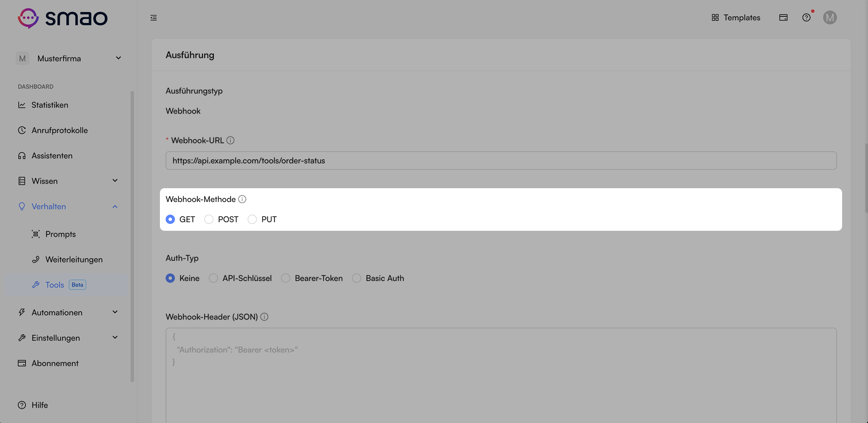
Task: Click the Templates grid icon
Action: [x=715, y=18]
